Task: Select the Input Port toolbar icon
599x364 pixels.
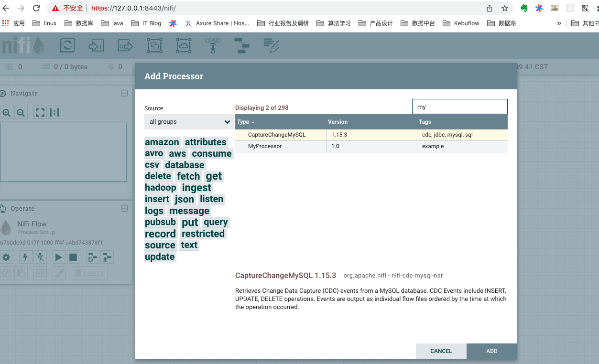Action: (96, 46)
